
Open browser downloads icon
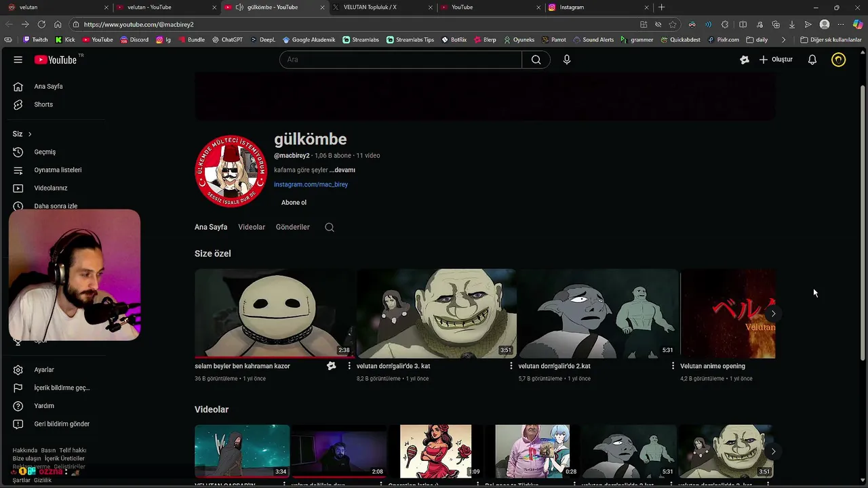coord(791,24)
